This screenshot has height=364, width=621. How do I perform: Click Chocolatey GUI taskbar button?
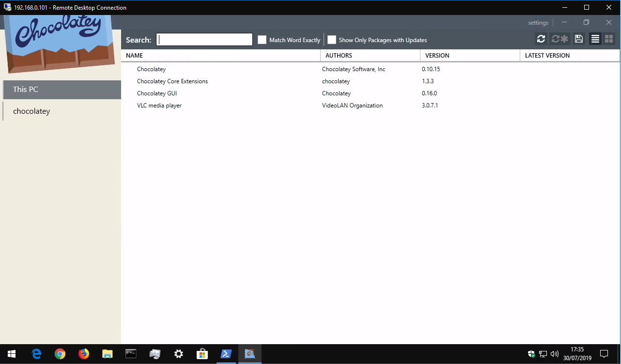pos(250,354)
